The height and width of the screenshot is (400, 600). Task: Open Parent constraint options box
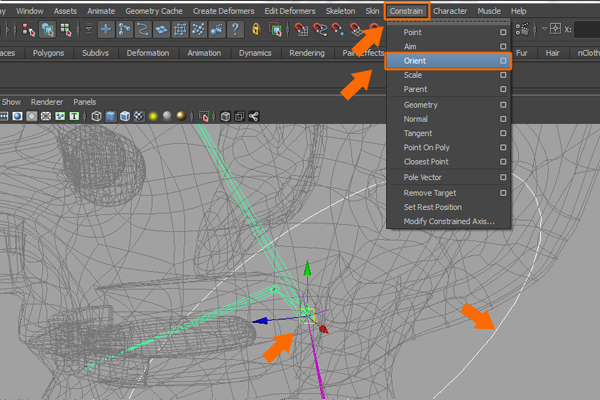503,89
